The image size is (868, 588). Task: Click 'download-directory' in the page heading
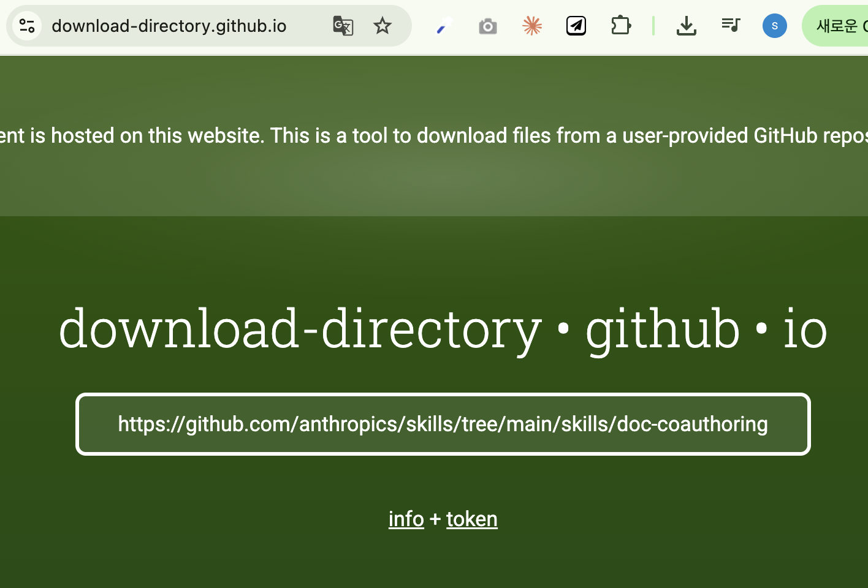coord(300,329)
